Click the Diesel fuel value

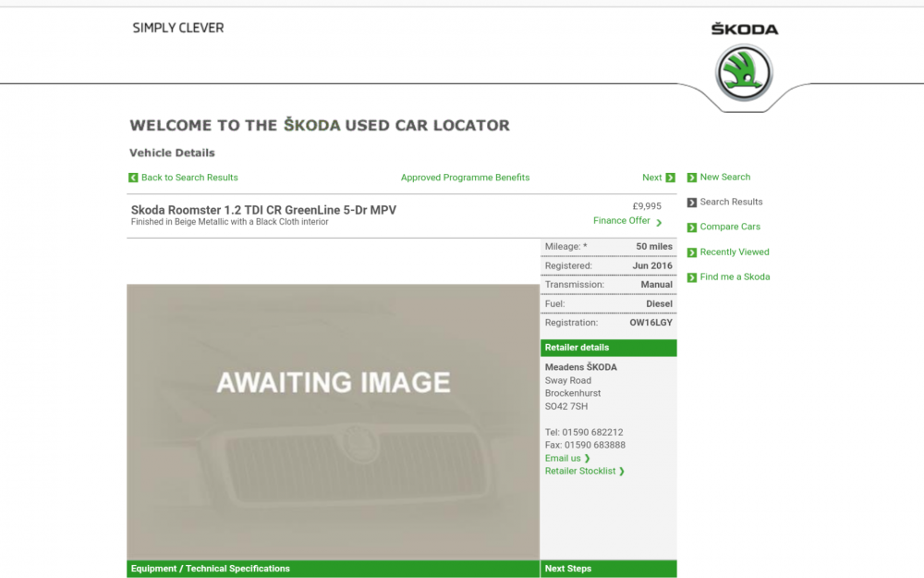(x=659, y=303)
